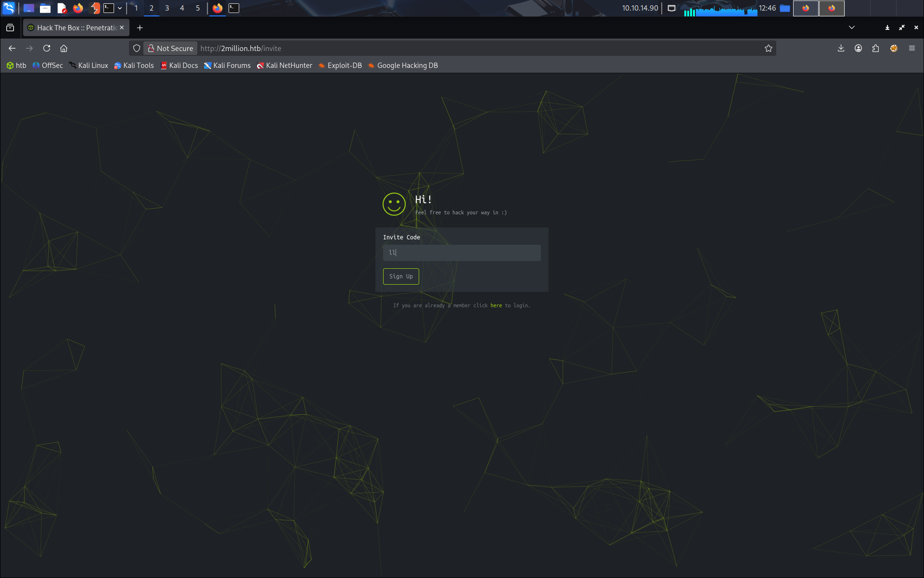The height and width of the screenshot is (578, 924).
Task: Reload the current page
Action: (47, 48)
